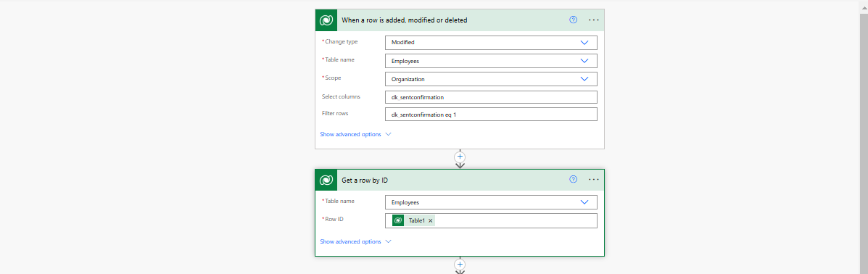Click the Filter rows field
The height and width of the screenshot is (274, 868).
coord(491,114)
